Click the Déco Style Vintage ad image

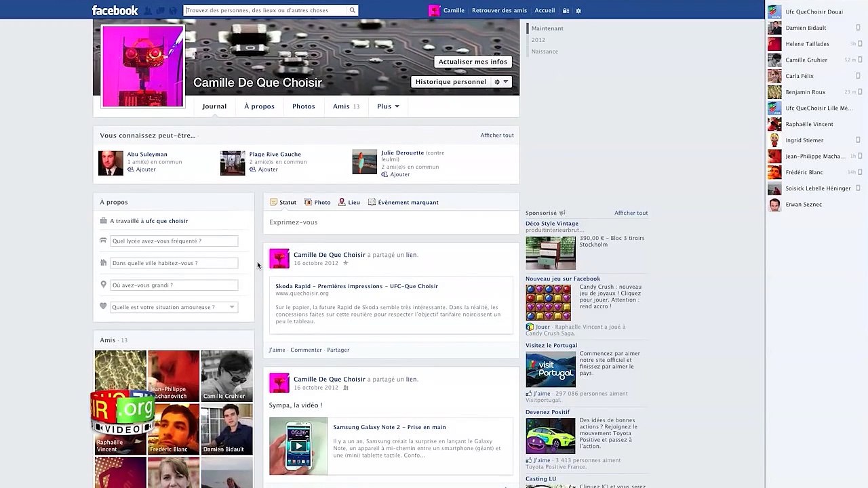coord(551,253)
